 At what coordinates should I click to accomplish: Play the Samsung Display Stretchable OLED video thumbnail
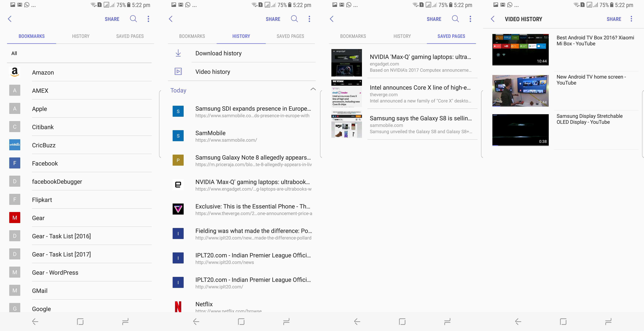520,130
